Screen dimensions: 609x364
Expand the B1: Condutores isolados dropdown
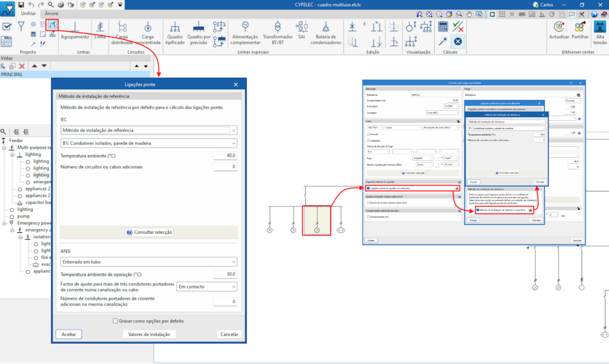click(x=149, y=143)
